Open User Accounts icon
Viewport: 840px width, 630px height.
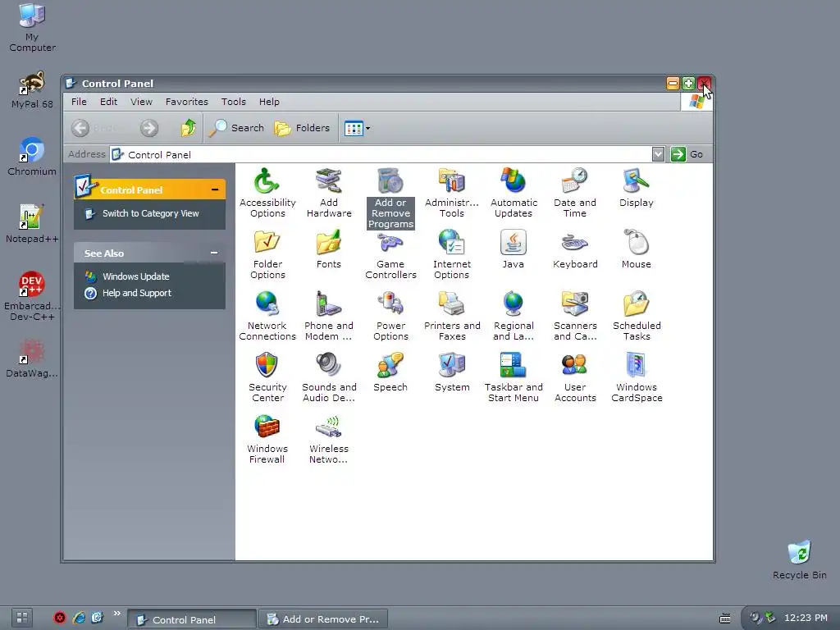tap(575, 377)
